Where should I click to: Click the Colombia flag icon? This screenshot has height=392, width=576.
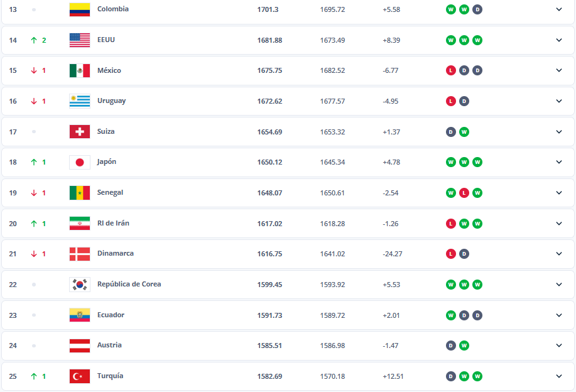(x=80, y=9)
